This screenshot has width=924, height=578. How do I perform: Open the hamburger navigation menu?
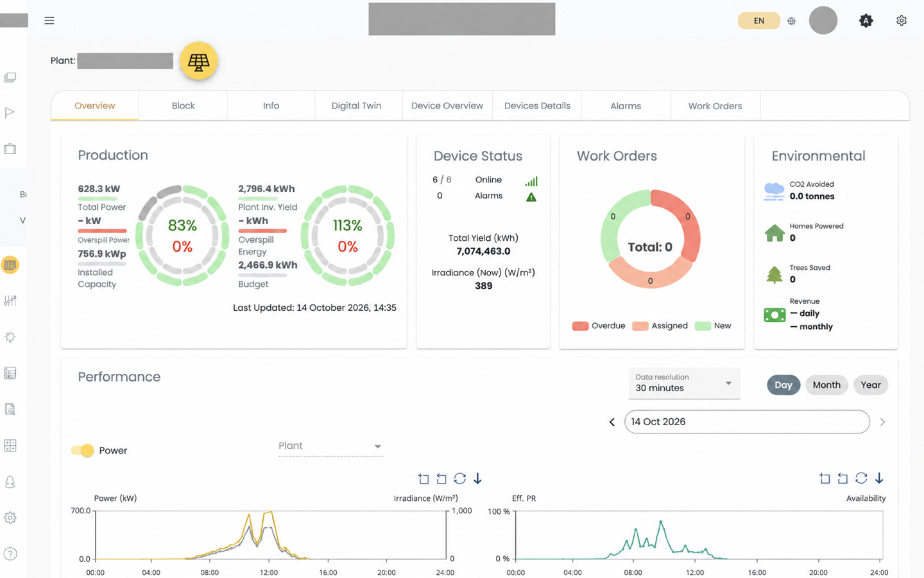(x=49, y=21)
